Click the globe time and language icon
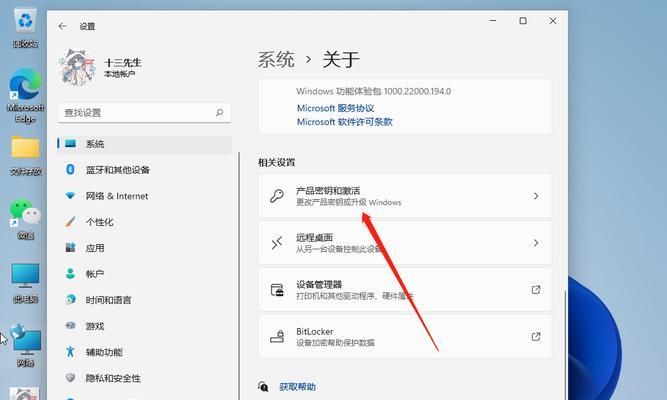This screenshot has height=400, width=667. [x=70, y=300]
